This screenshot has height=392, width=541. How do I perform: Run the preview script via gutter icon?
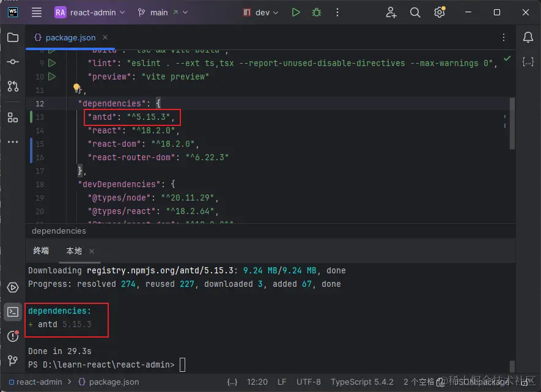point(52,76)
